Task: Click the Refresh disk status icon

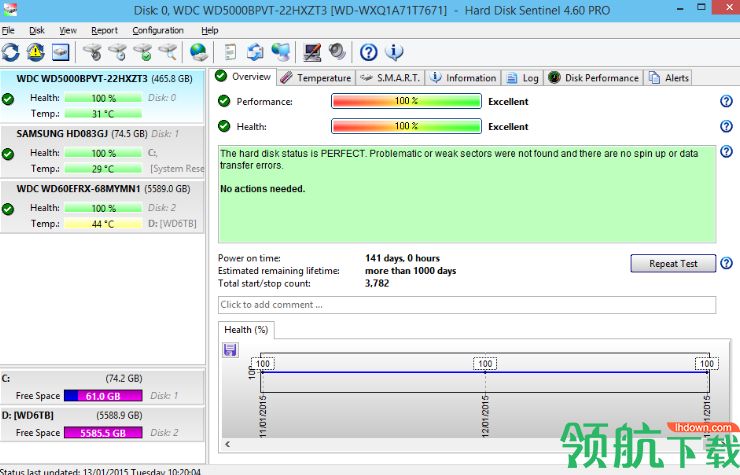Action: click(x=10, y=52)
